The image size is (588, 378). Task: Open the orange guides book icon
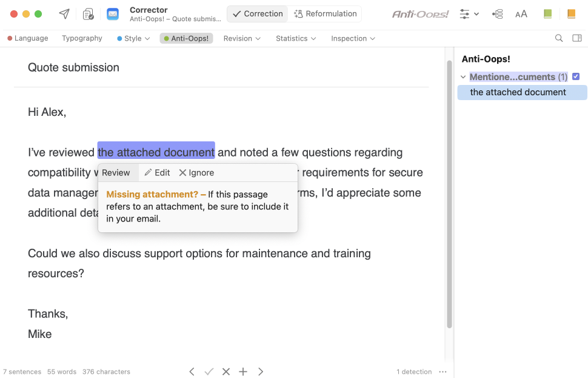pos(571,14)
